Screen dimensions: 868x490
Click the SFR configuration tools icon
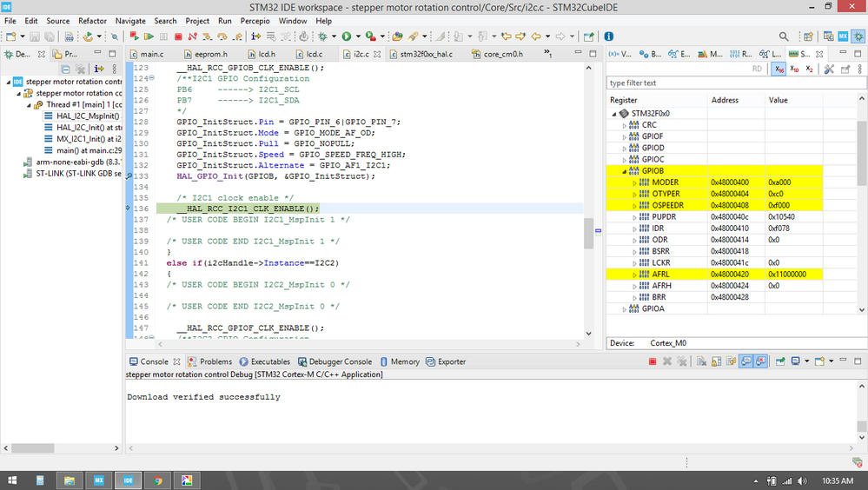click(829, 70)
